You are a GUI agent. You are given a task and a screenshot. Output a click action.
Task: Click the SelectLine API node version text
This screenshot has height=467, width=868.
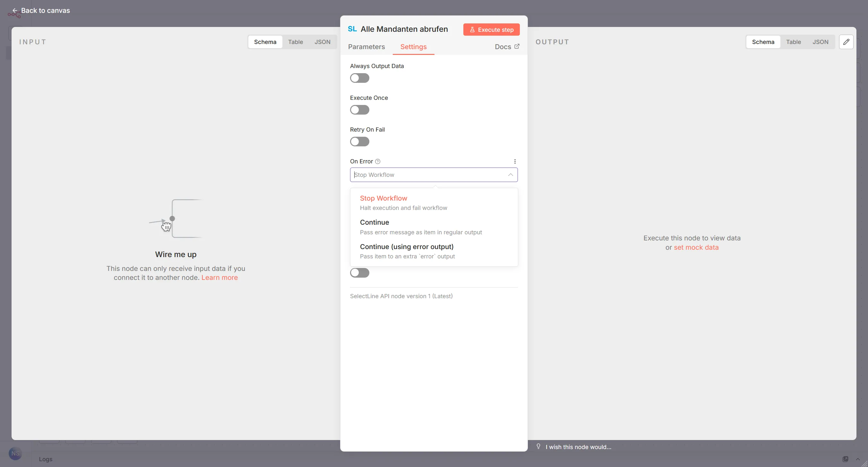click(x=401, y=296)
